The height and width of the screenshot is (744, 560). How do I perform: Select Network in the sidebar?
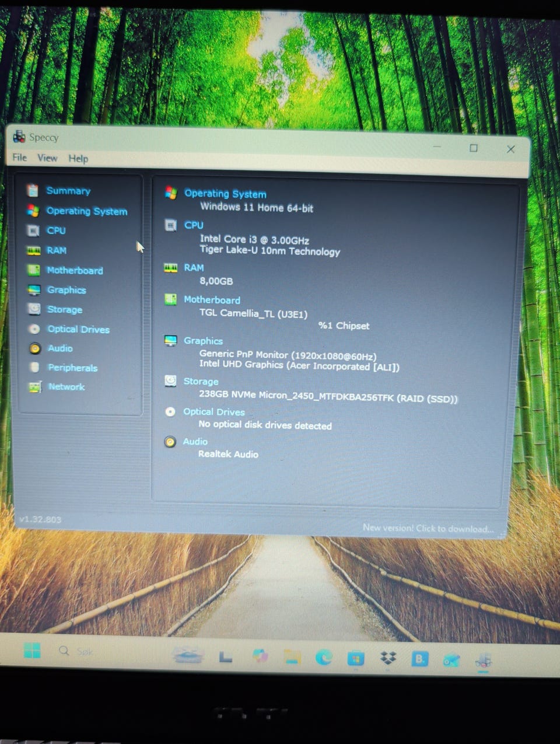coord(66,387)
